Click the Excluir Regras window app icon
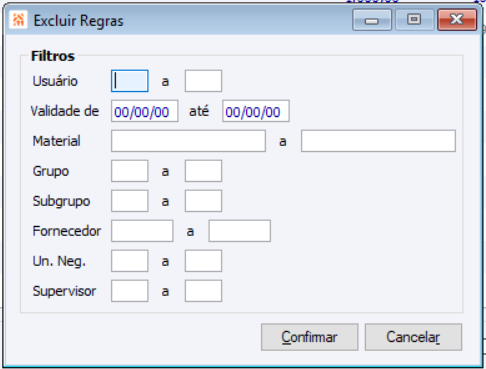The image size is (486, 369). point(18,20)
